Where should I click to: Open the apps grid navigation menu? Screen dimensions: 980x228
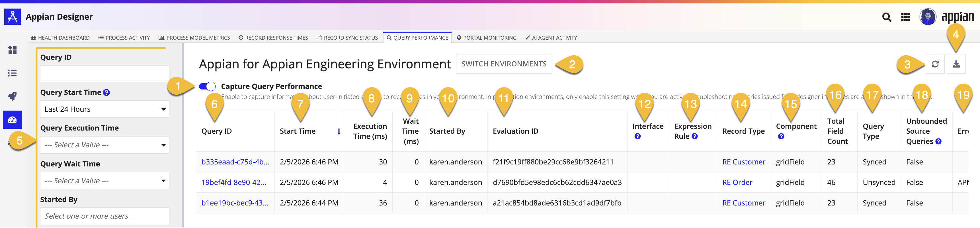click(905, 17)
